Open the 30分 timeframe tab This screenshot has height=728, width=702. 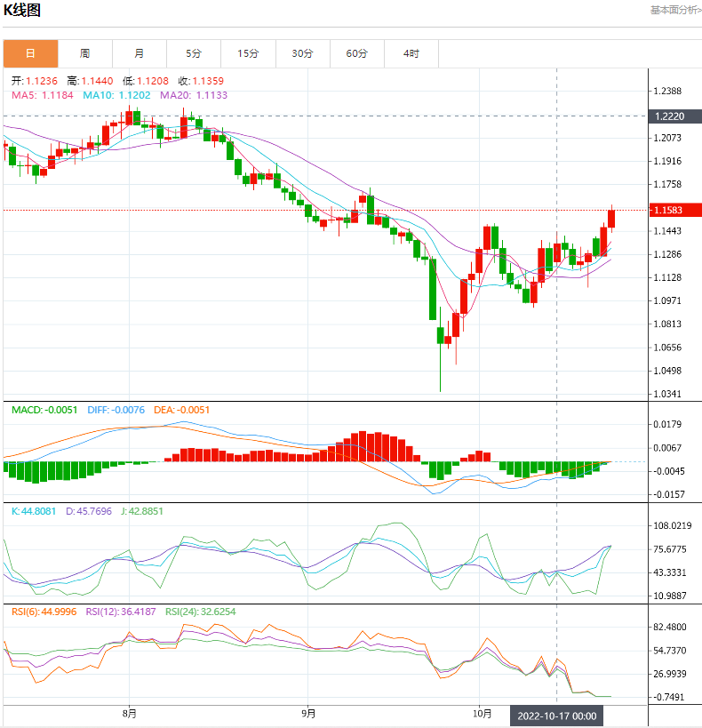pos(303,54)
